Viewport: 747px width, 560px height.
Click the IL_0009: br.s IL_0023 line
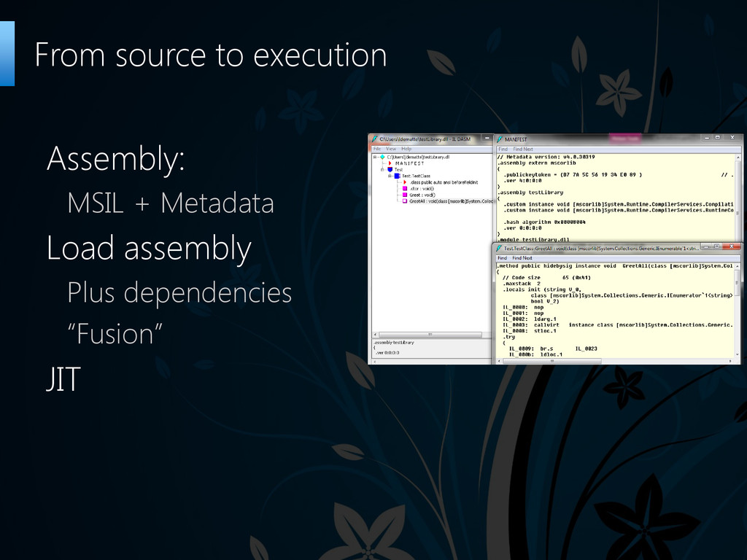(553, 349)
